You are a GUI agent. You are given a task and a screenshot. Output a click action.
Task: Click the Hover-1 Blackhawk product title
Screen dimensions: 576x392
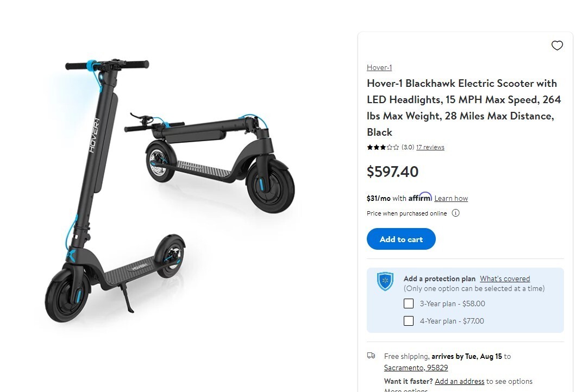coord(464,108)
